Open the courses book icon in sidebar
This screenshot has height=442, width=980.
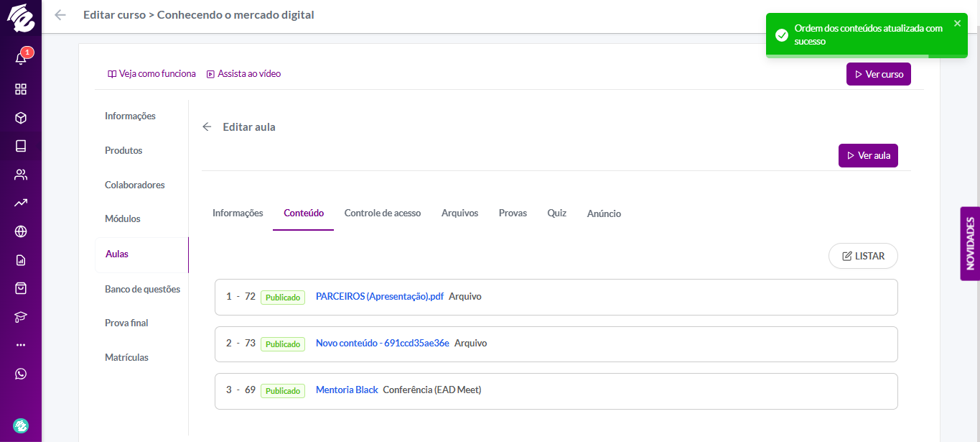[x=21, y=146]
